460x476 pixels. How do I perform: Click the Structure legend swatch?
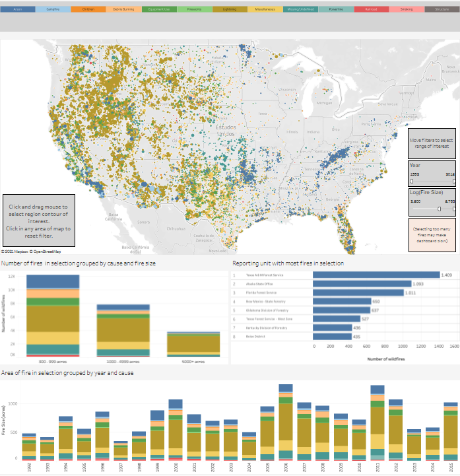click(442, 10)
